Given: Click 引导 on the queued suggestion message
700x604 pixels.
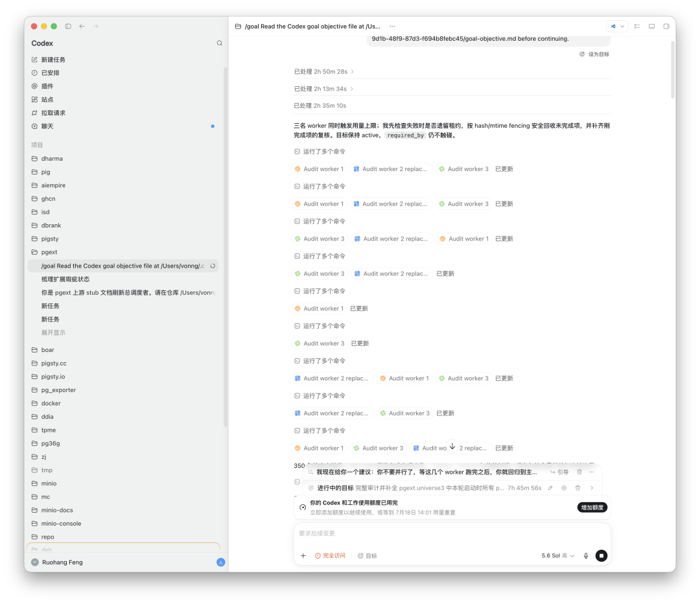Looking at the screenshot, I should click(x=559, y=472).
